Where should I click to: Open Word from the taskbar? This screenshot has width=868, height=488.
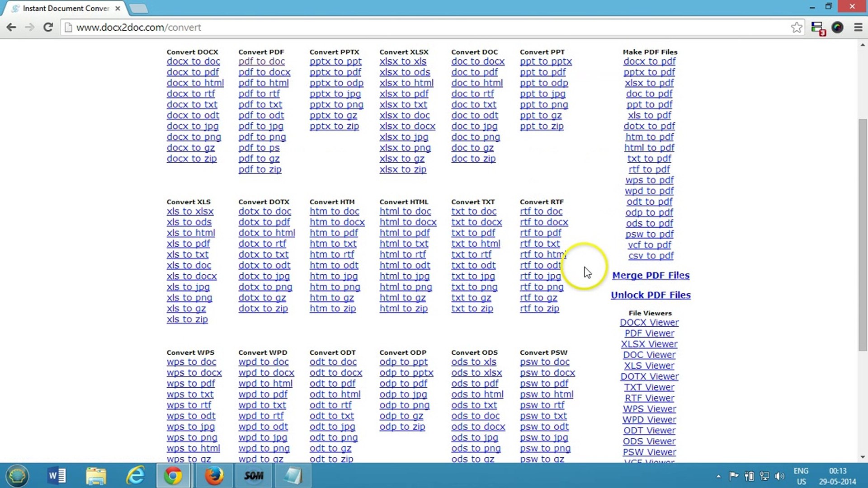[x=57, y=475]
